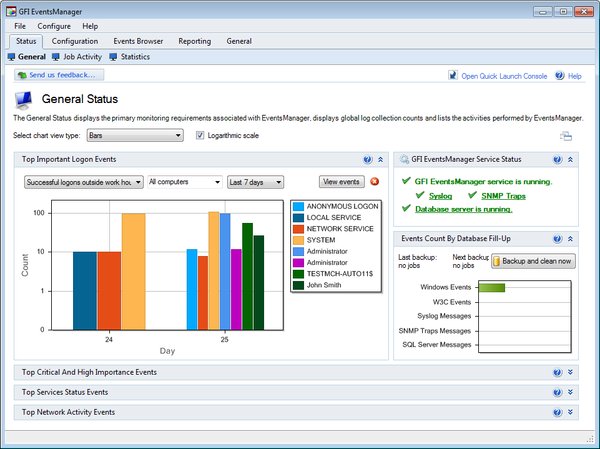Click the Windows Events green bar
Image resolution: width=600 pixels, height=449 pixels.
click(x=492, y=287)
